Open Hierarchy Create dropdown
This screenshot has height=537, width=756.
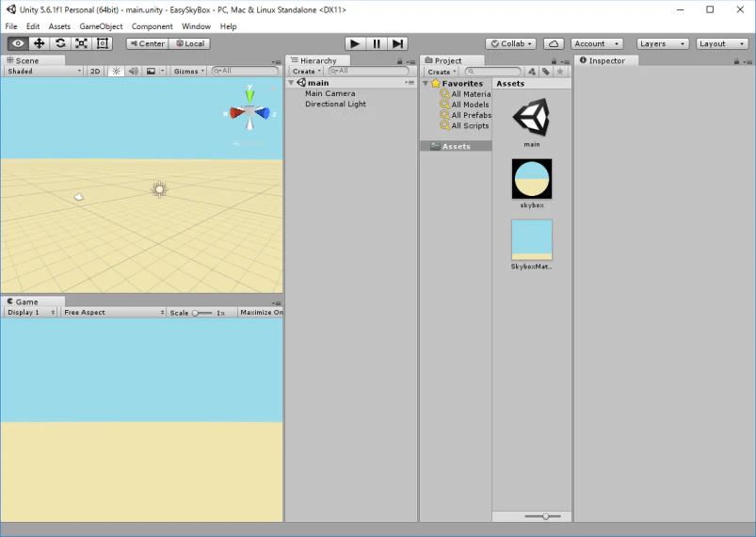click(306, 71)
